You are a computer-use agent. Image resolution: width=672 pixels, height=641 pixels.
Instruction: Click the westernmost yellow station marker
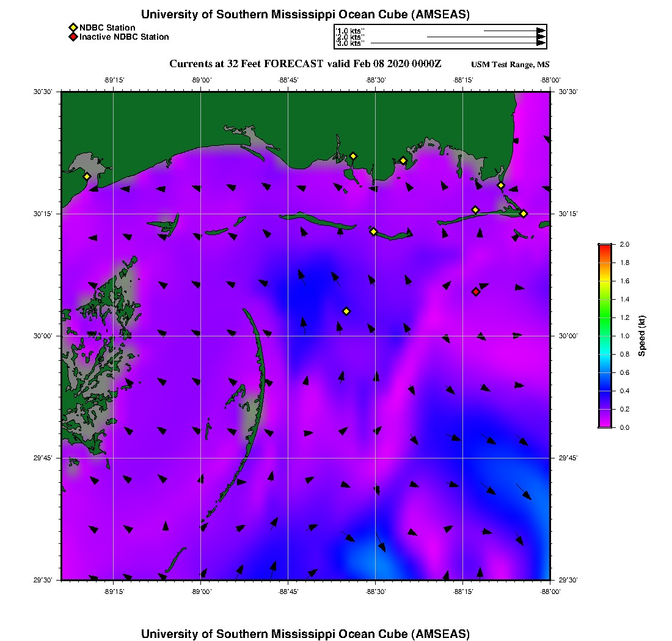(x=87, y=176)
